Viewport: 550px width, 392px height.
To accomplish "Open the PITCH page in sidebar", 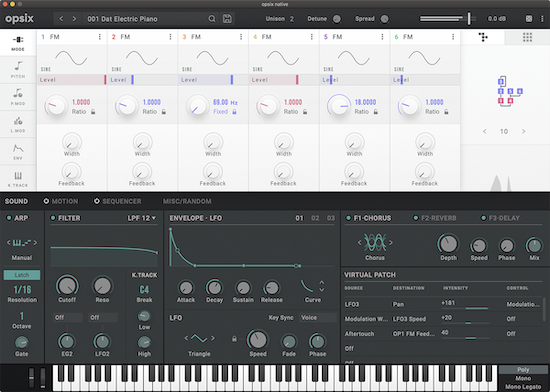I will [x=18, y=69].
